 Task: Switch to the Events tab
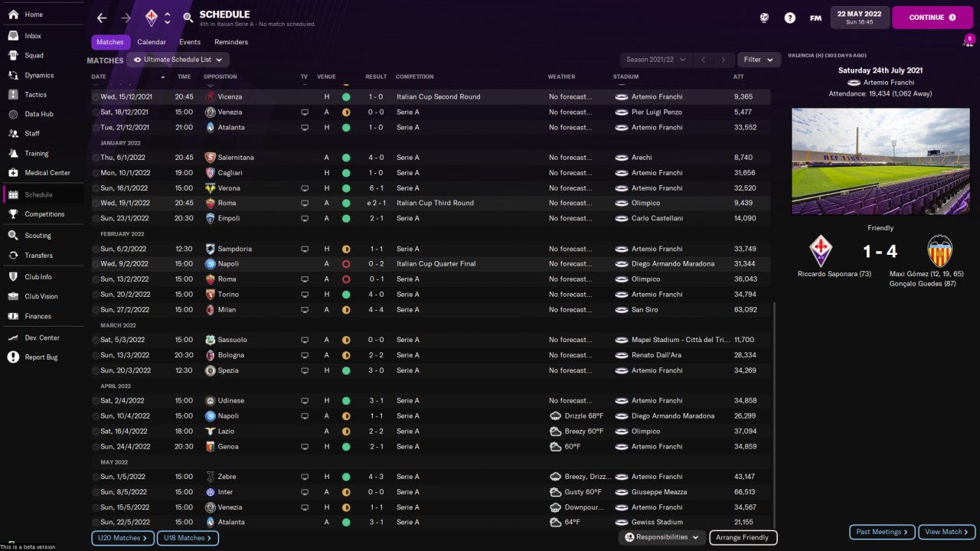pos(190,42)
